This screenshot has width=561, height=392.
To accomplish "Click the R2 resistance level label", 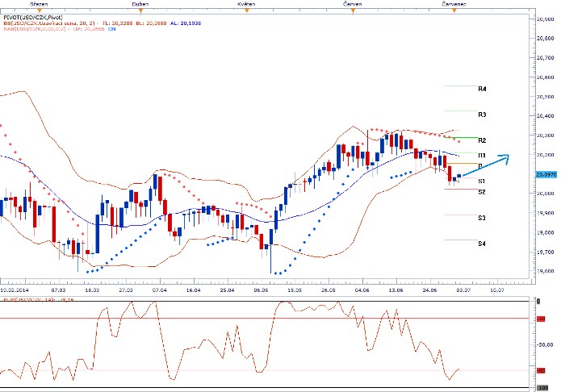I will [x=481, y=140].
